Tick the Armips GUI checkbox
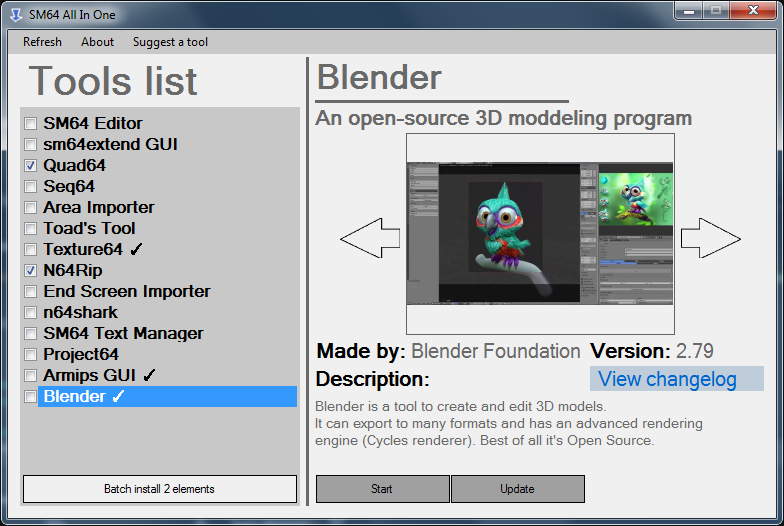Image resolution: width=784 pixels, height=526 pixels. [30, 376]
